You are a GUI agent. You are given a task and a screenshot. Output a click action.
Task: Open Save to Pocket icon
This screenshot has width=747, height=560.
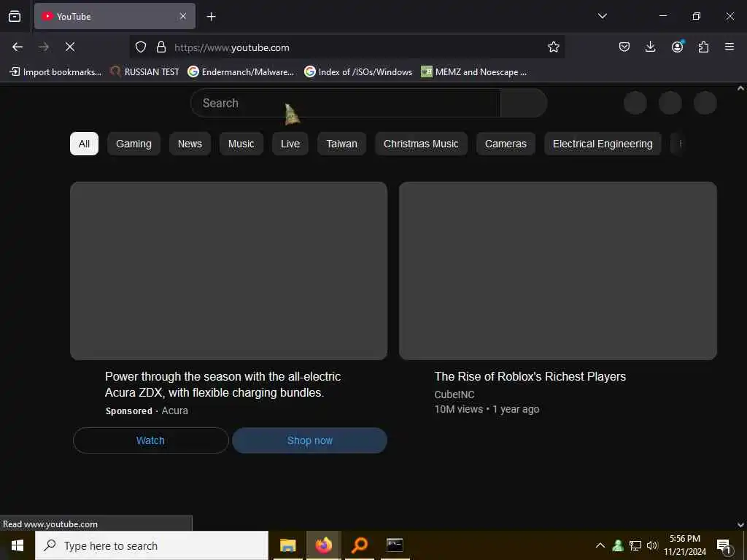click(624, 47)
